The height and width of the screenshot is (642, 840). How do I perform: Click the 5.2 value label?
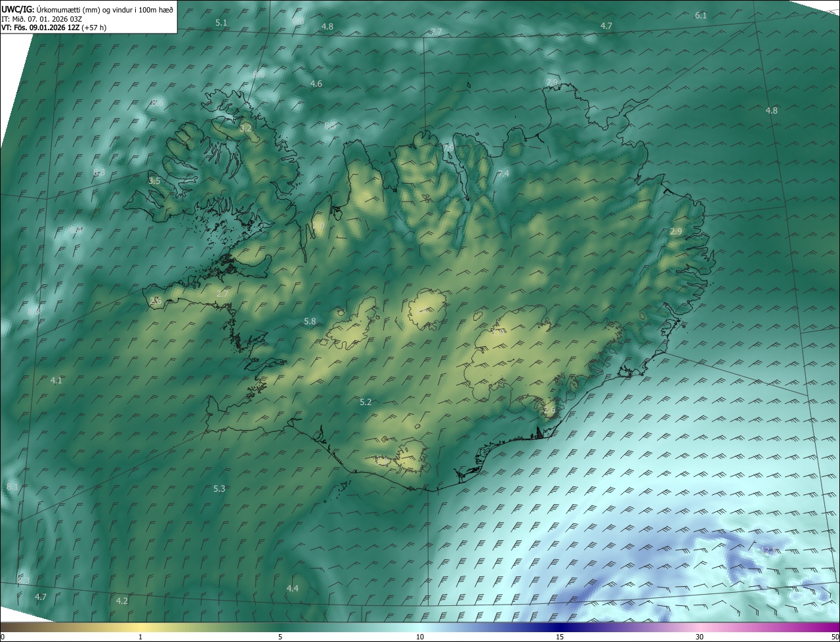tap(366, 402)
